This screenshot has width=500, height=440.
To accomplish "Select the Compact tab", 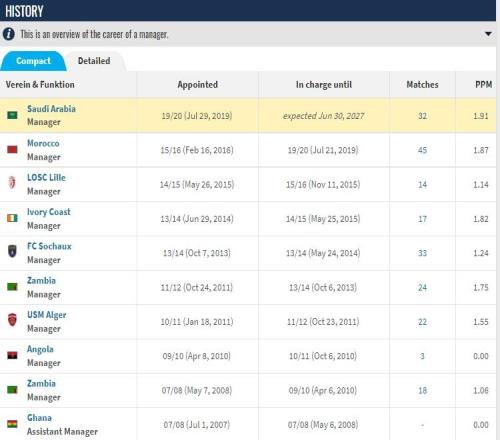I will pos(33,61).
